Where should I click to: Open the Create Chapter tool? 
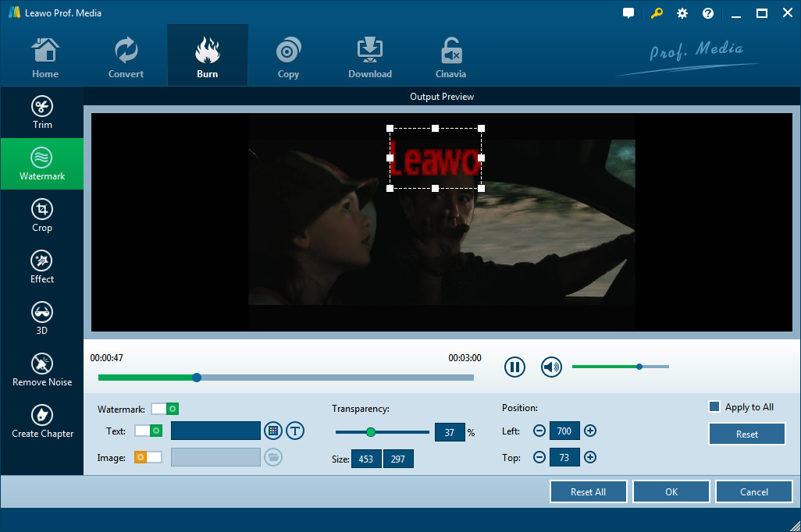42,421
